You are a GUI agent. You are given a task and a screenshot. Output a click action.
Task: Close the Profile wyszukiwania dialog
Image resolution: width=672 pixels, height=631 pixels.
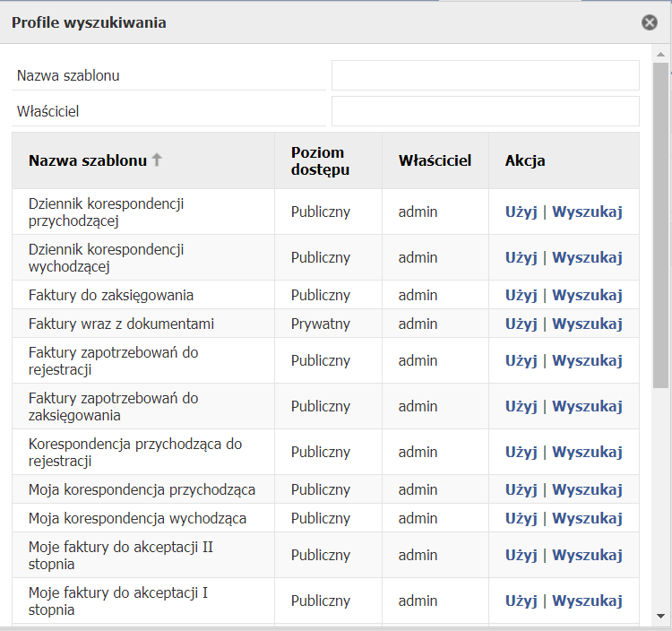tap(650, 22)
